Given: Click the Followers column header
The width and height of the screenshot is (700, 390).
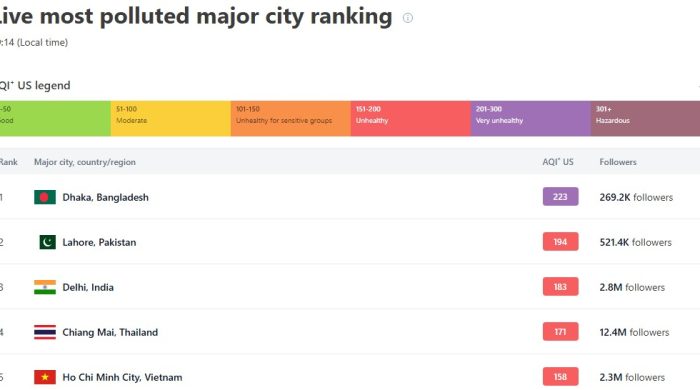Looking at the screenshot, I should [618, 162].
